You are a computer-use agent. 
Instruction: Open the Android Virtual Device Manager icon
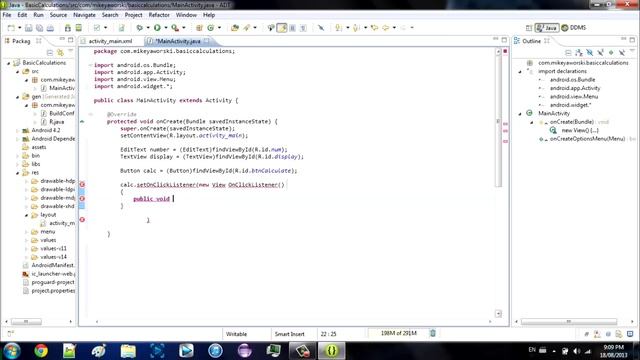click(79, 28)
